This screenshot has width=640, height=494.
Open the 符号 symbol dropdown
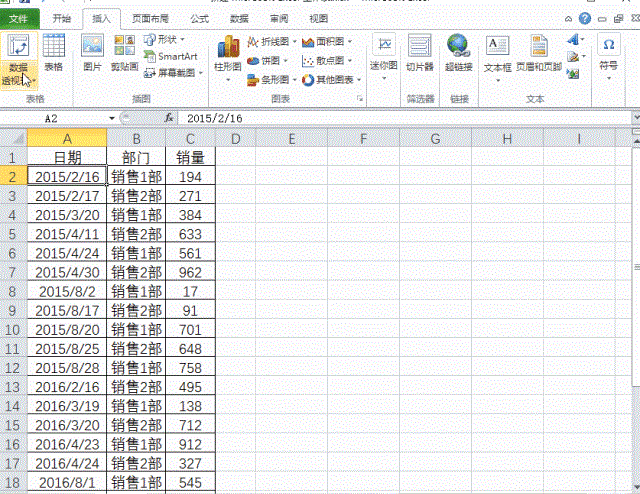pos(608,53)
